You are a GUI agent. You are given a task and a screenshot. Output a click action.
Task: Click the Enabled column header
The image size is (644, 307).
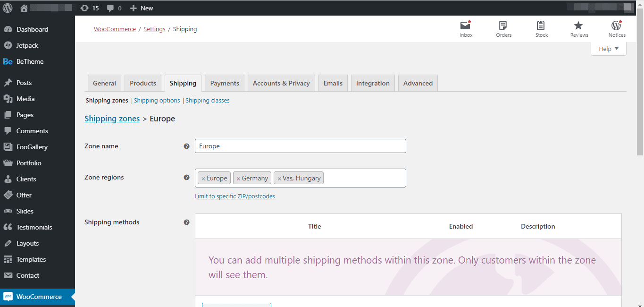click(x=461, y=227)
